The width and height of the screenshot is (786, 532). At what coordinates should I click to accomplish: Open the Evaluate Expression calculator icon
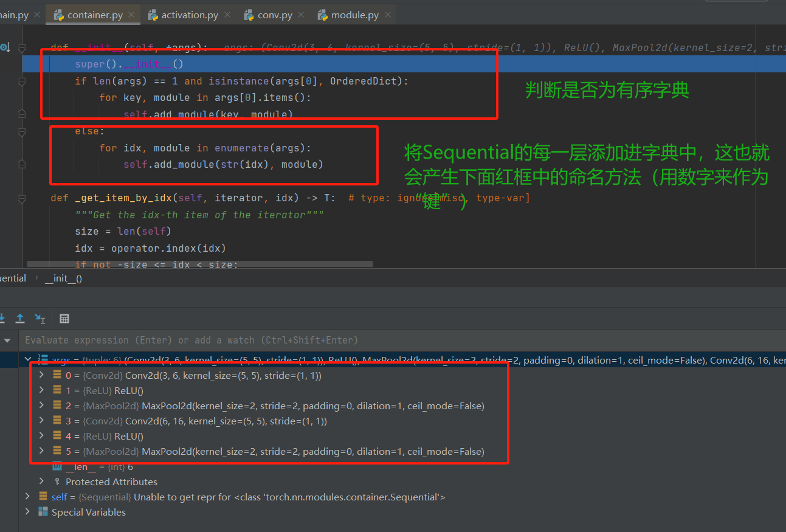64,319
